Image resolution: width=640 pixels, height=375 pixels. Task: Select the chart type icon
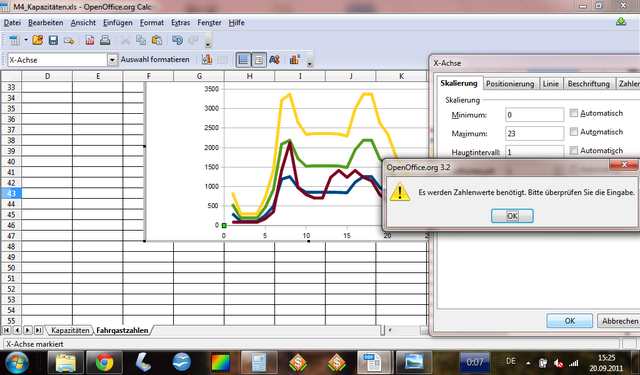(x=207, y=60)
